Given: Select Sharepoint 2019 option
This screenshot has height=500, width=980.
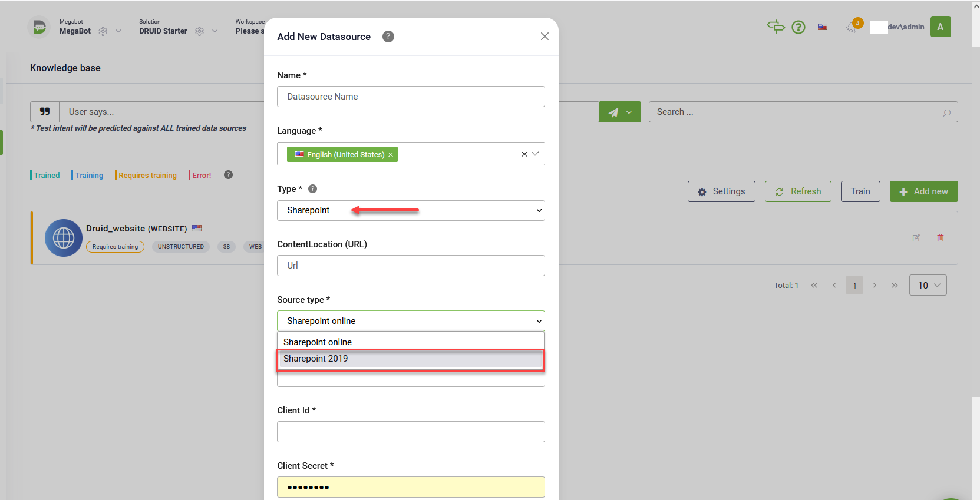Looking at the screenshot, I should click(x=410, y=359).
